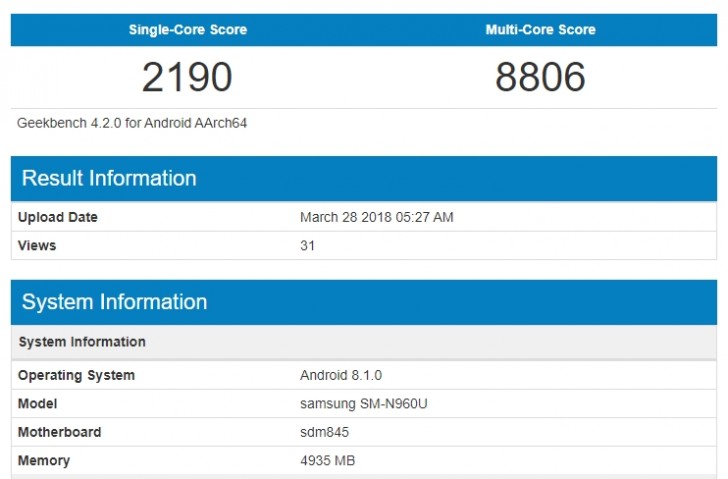Select the 4935 MB memory value
728x479 pixels.
click(328, 461)
